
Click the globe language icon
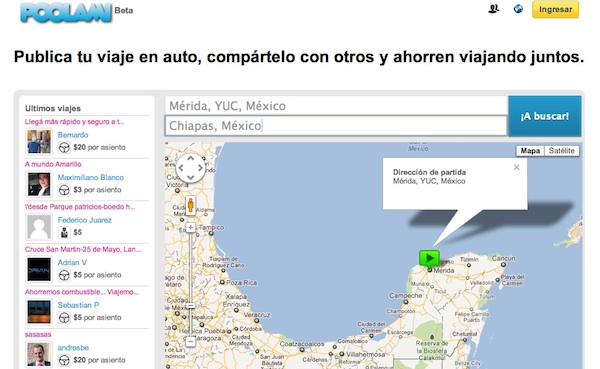[518, 8]
